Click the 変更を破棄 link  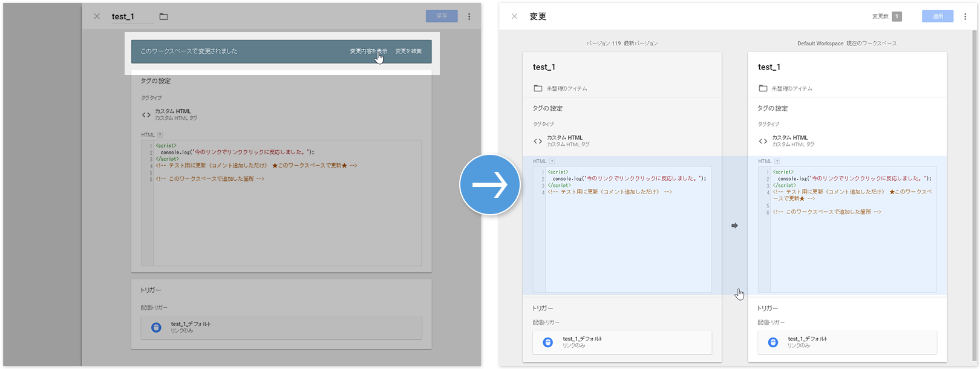408,51
